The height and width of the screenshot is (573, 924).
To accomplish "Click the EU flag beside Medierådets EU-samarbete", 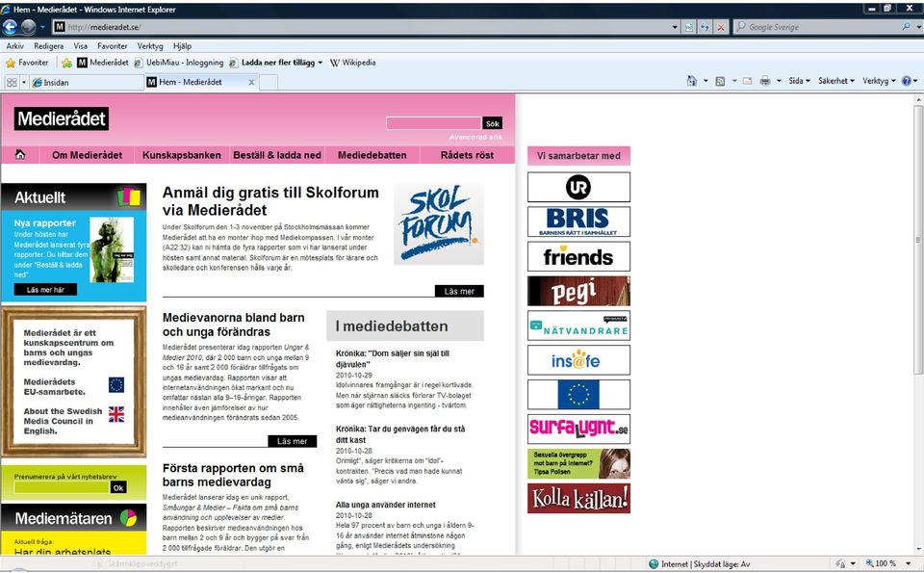I will click(116, 385).
